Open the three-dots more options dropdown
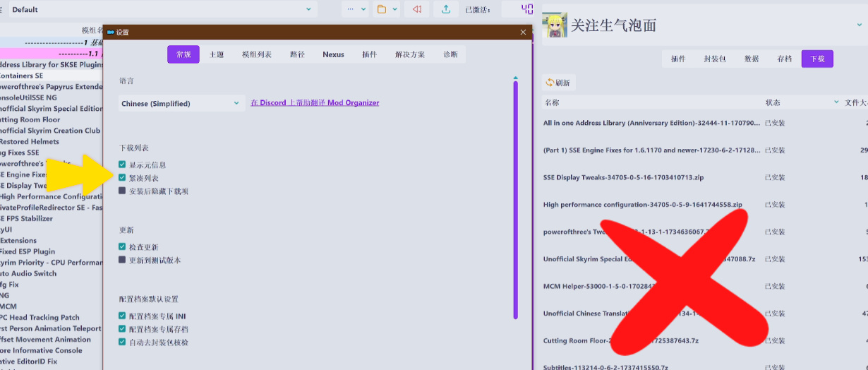Screen dimensions: 868x370 [355, 9]
